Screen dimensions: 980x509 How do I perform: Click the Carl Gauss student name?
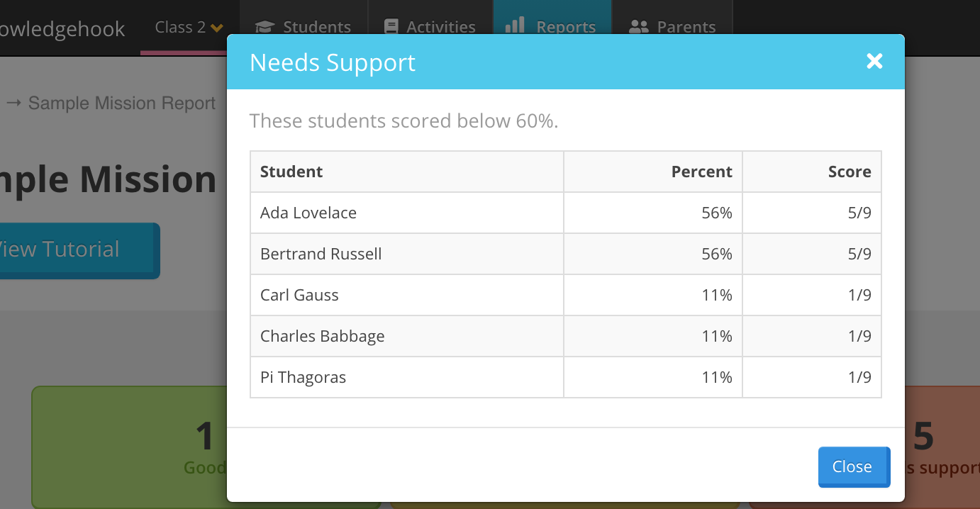299,295
